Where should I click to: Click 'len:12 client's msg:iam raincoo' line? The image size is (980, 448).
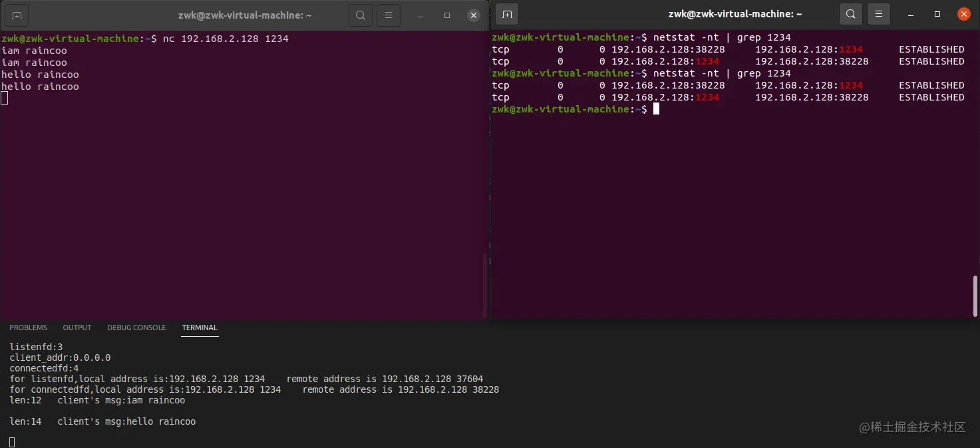coord(97,401)
